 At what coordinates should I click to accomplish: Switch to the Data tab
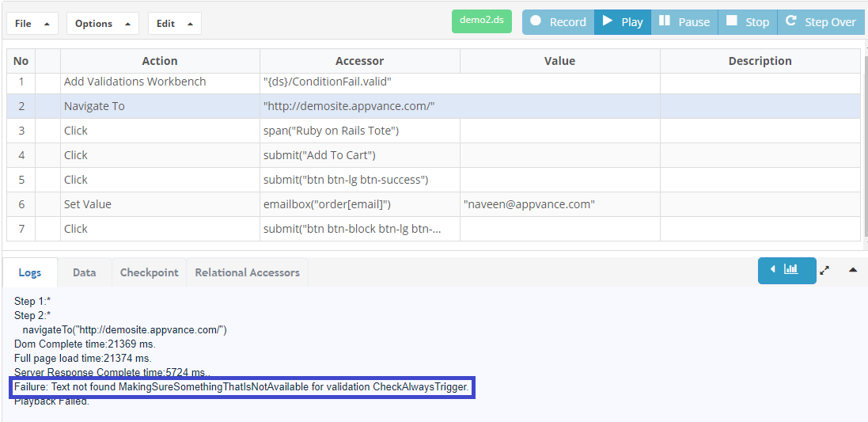click(84, 272)
